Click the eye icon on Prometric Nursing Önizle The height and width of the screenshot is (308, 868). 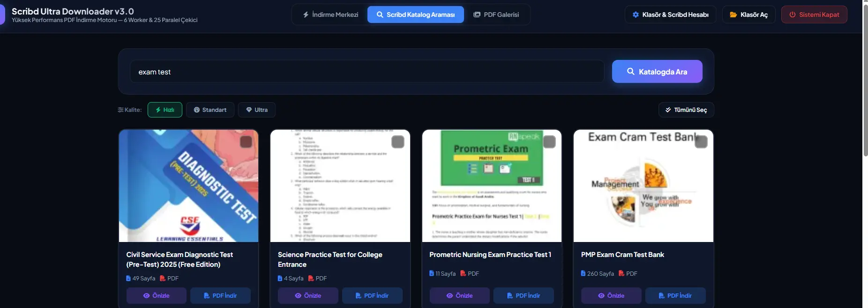pyautogui.click(x=449, y=295)
